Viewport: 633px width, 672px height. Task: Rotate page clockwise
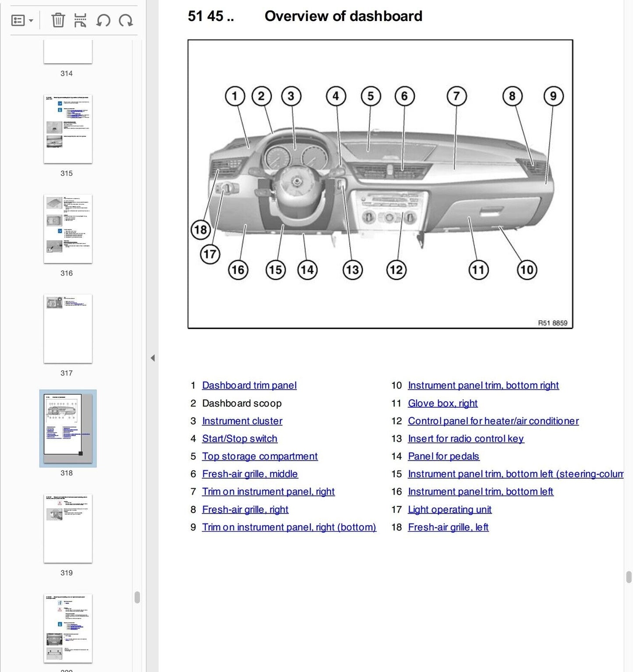tap(126, 21)
